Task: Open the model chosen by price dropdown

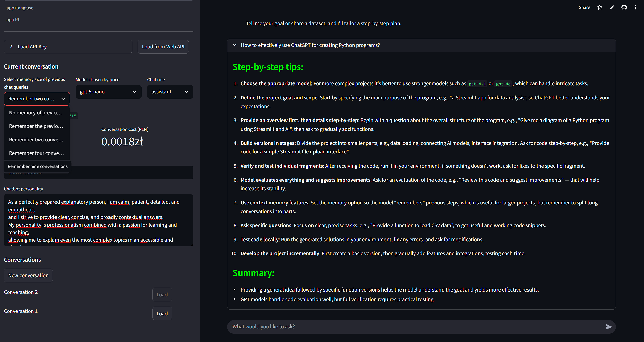Action: tap(108, 92)
